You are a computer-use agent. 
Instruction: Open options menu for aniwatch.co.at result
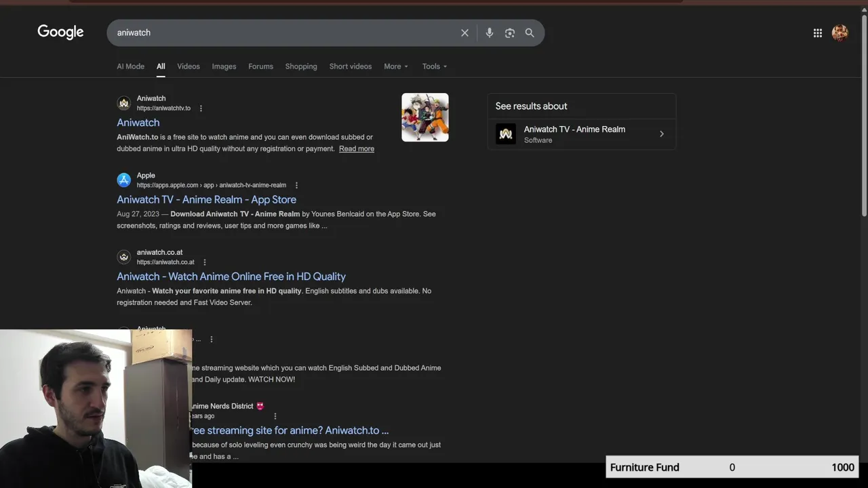pos(204,262)
